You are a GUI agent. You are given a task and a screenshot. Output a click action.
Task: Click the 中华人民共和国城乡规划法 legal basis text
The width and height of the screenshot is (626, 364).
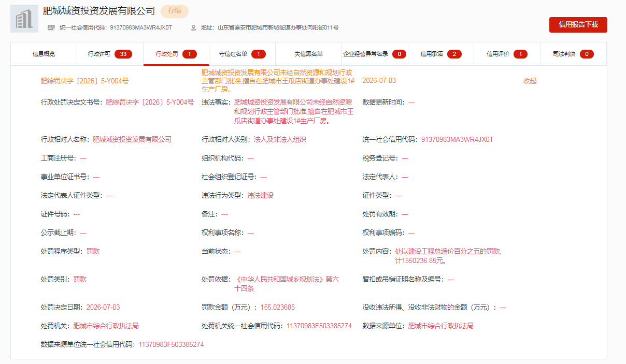(x=287, y=284)
